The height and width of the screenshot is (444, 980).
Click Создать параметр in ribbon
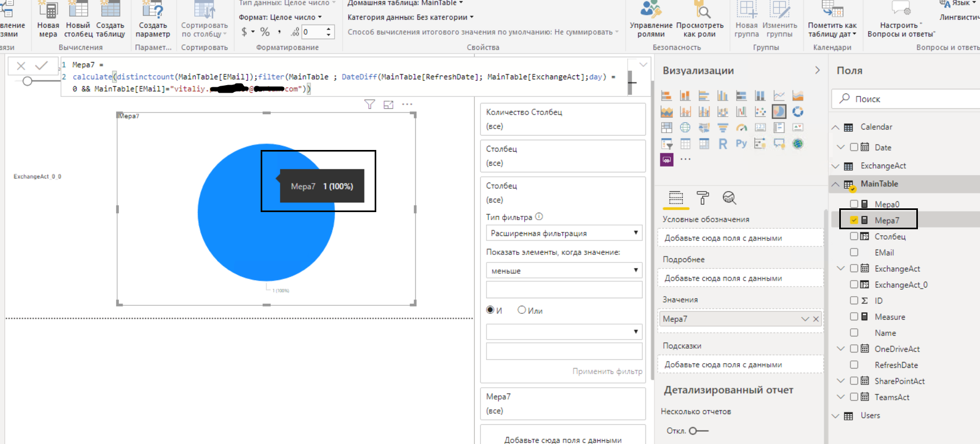click(153, 20)
